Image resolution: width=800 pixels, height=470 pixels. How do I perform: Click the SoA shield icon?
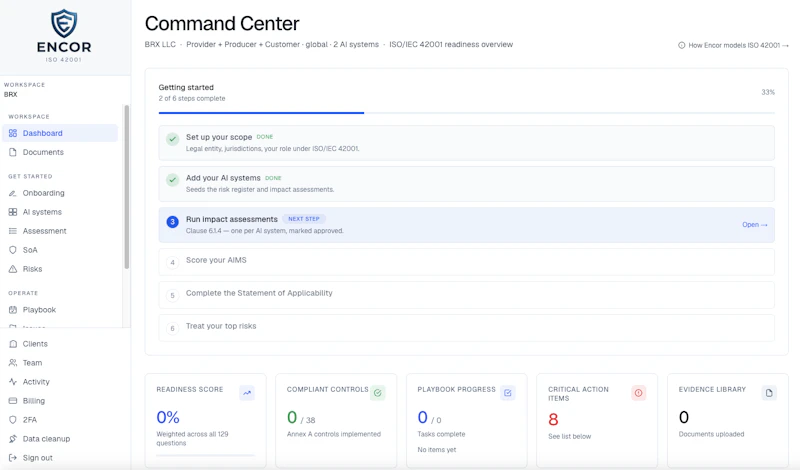coord(13,250)
